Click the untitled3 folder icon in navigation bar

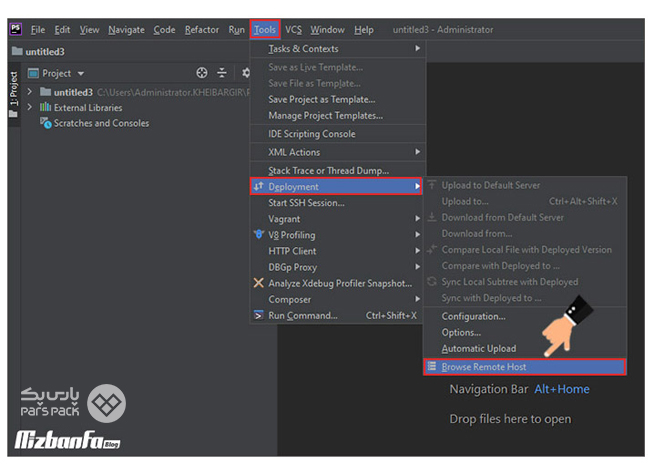click(x=17, y=51)
